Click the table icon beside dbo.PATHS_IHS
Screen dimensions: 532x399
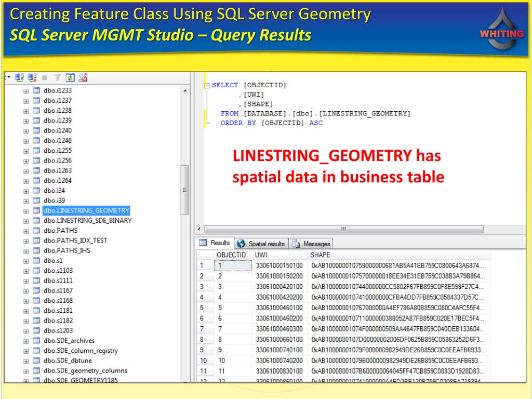tap(36, 251)
